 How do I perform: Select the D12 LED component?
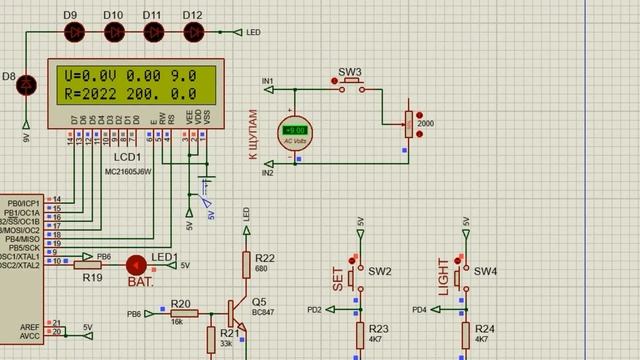[x=193, y=32]
